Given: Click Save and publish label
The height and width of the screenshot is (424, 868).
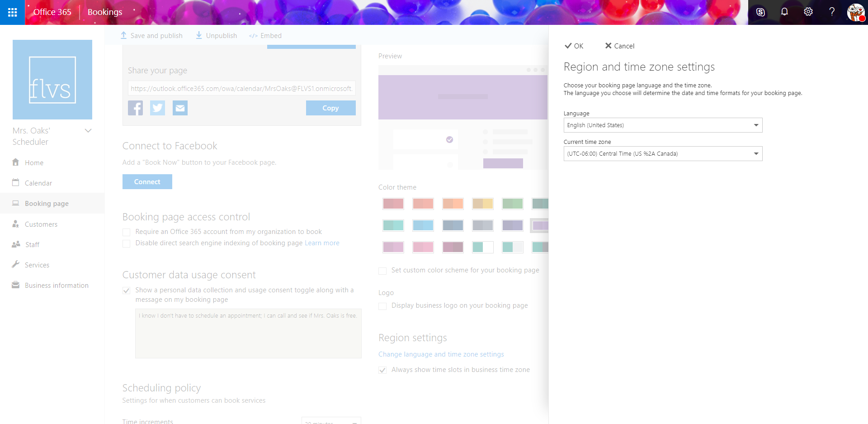Looking at the screenshot, I should 156,36.
